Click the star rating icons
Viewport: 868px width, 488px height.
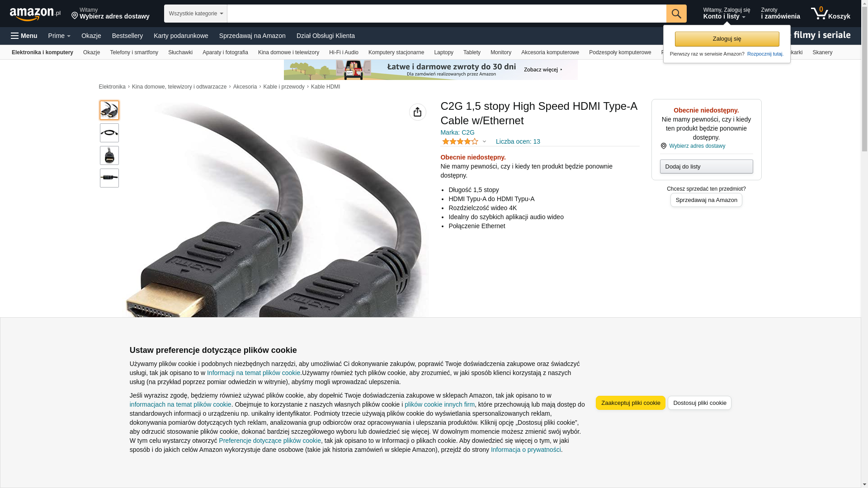point(460,141)
